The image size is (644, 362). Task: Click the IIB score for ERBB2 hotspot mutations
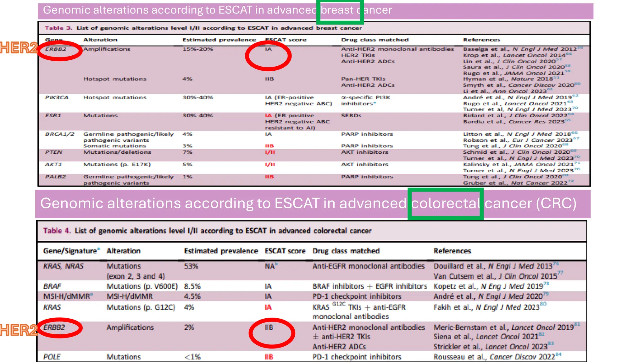[x=269, y=79]
